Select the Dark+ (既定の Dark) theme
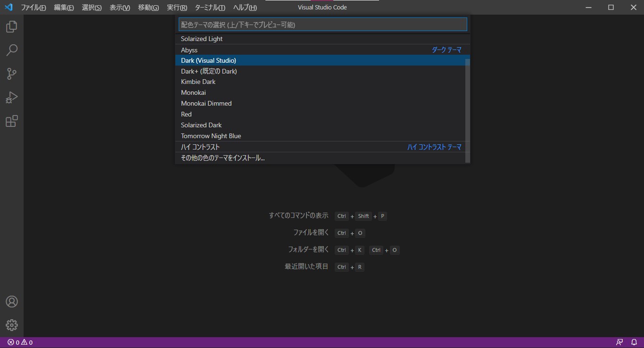This screenshot has width=644, height=348. coord(322,71)
